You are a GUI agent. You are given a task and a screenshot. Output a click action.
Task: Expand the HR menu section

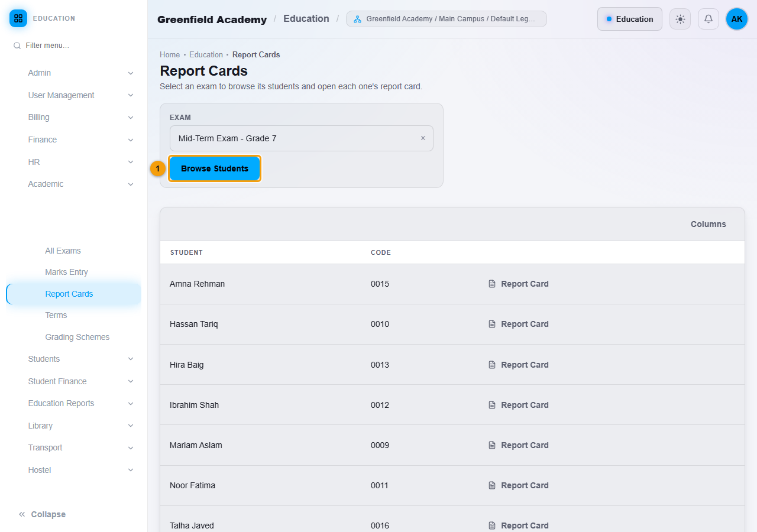pos(74,162)
